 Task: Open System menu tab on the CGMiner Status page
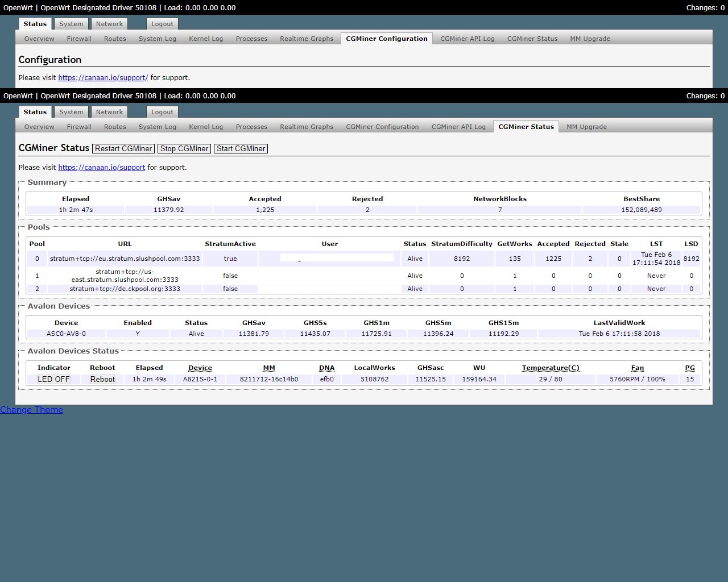pos(71,112)
